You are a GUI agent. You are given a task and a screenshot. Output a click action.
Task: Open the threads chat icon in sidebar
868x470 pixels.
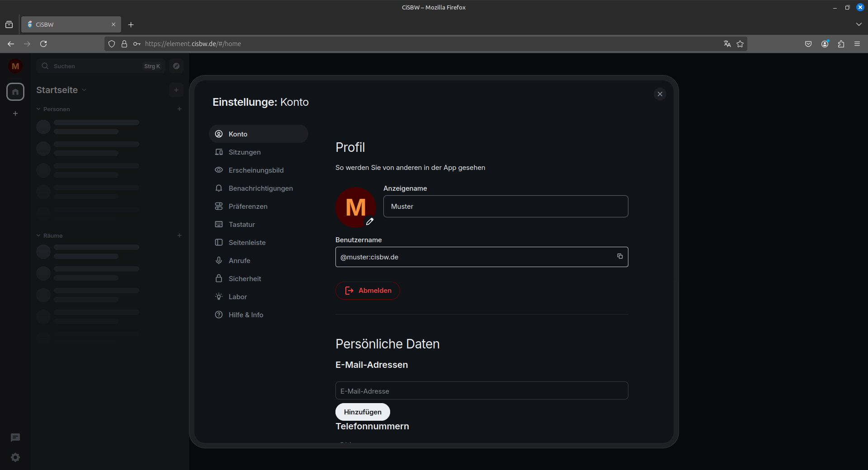15,437
